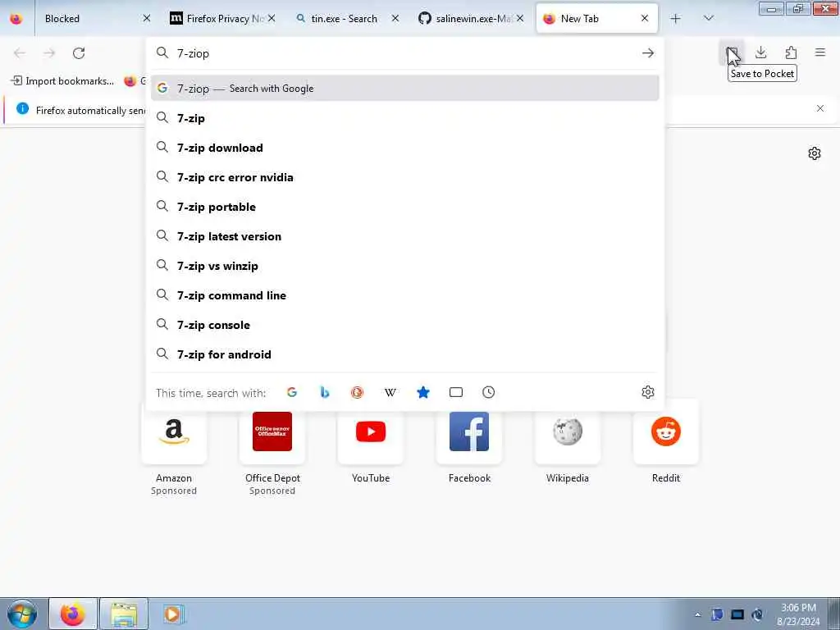Search history using the clock icon

[489, 392]
